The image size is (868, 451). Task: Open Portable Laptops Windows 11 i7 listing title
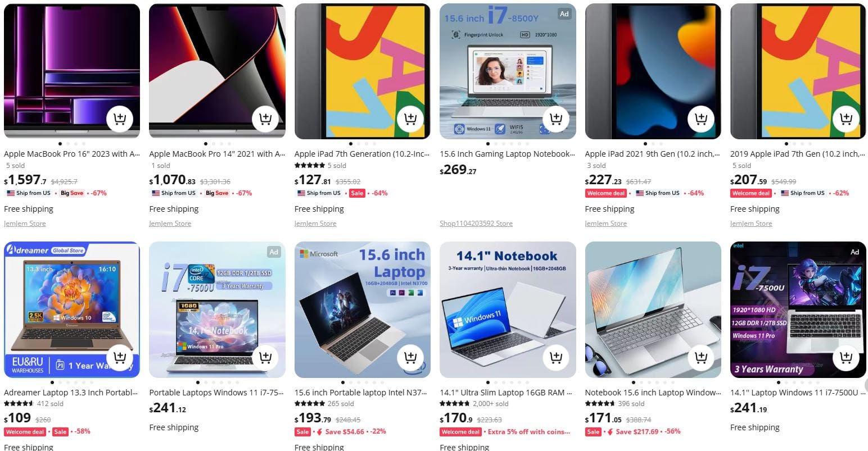[x=217, y=393]
